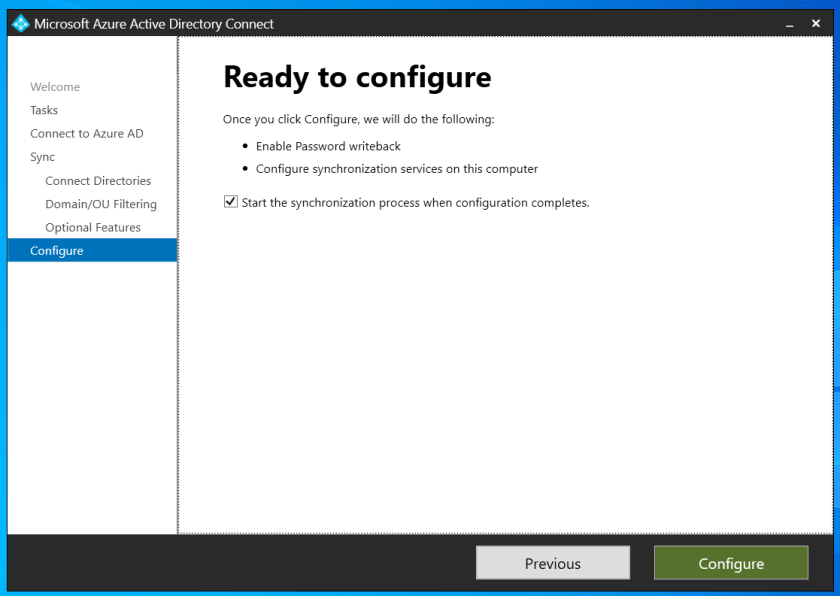The width and height of the screenshot is (840, 596).
Task: Go to the Welcome step in sidebar
Action: pyautogui.click(x=55, y=87)
